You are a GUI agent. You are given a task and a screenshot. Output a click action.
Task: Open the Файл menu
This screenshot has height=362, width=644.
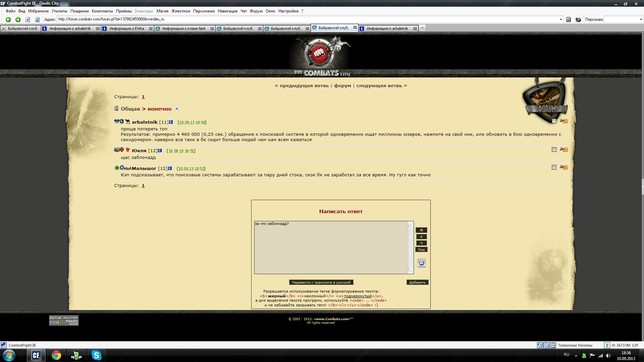pyautogui.click(x=10, y=11)
